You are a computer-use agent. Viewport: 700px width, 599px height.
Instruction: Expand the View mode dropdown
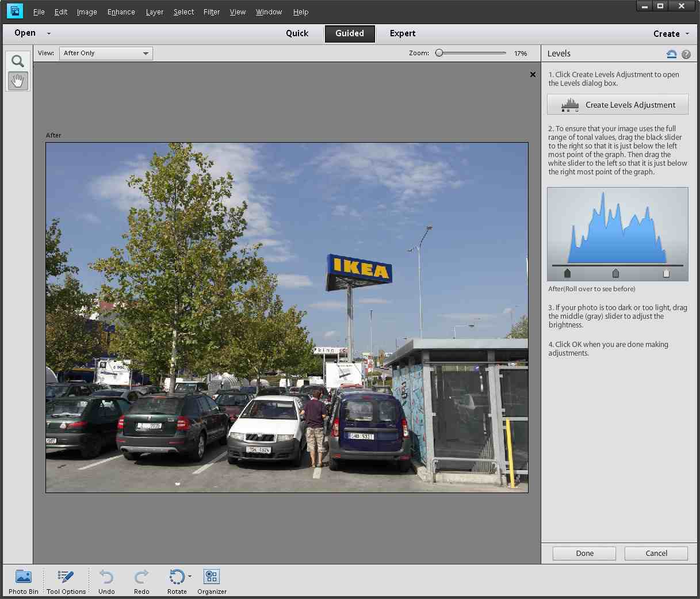146,54
